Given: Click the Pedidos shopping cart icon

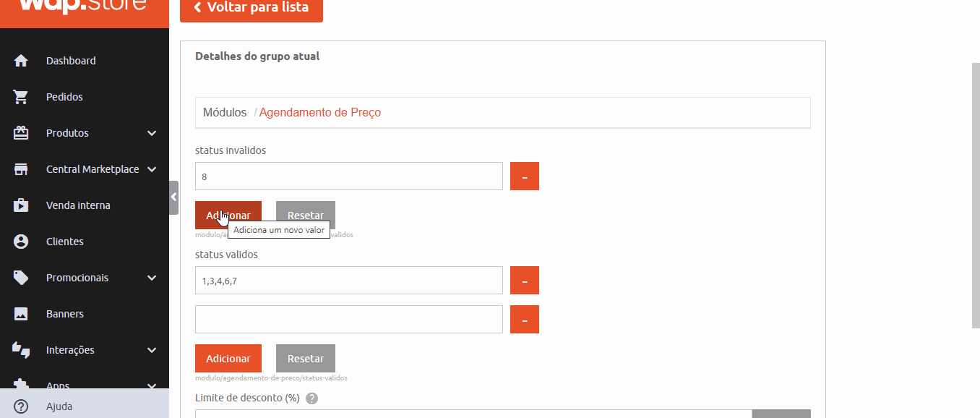Looking at the screenshot, I should pos(21,97).
